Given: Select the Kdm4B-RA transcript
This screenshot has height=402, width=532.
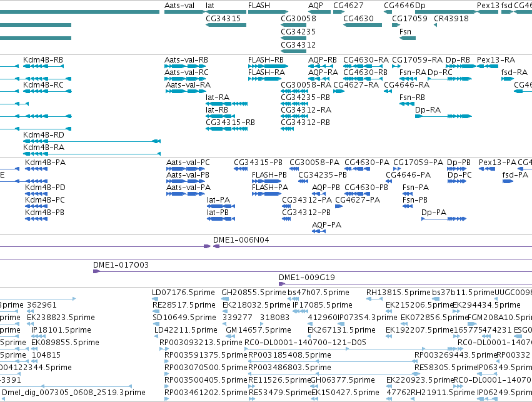Looking at the screenshot, I should [92, 154].
